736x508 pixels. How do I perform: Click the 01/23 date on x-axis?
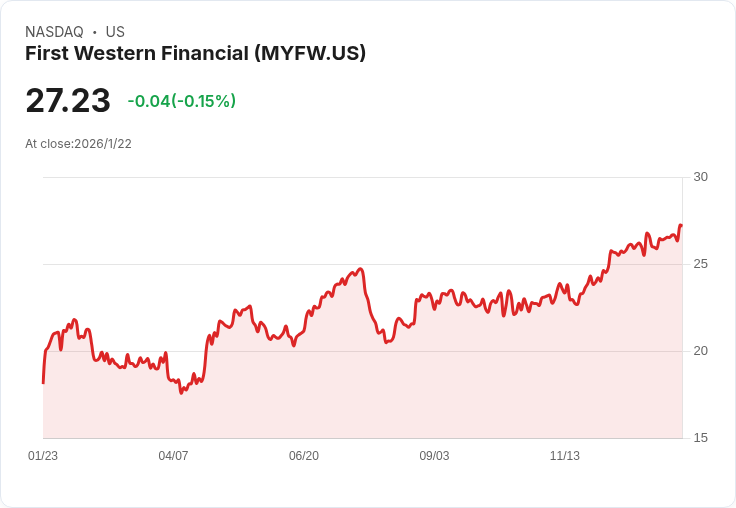(43, 456)
